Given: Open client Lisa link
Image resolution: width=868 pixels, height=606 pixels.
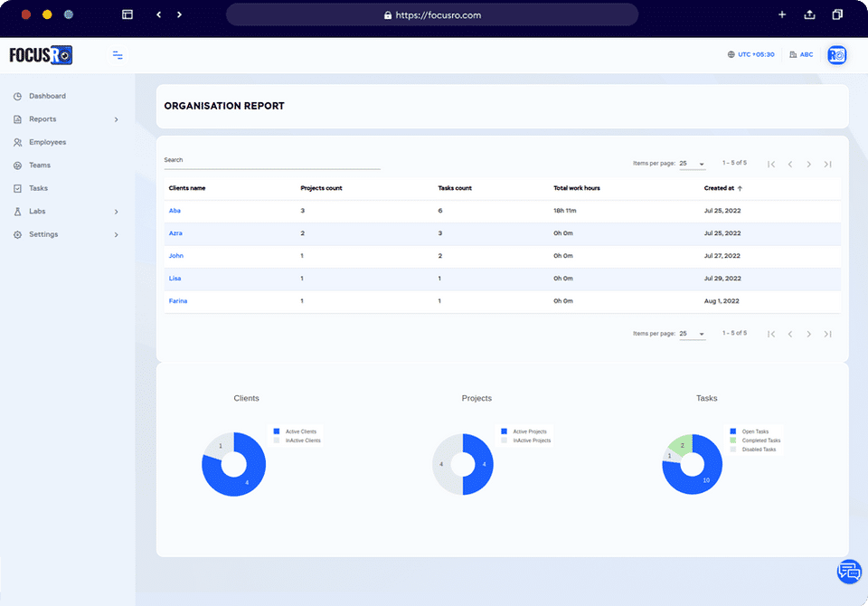Looking at the screenshot, I should [x=175, y=279].
